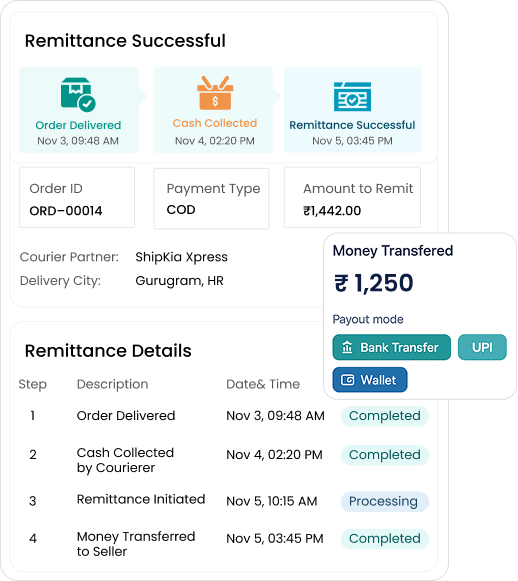The image size is (518, 581).
Task: Click the Payment Type COD card
Action: (x=211, y=199)
